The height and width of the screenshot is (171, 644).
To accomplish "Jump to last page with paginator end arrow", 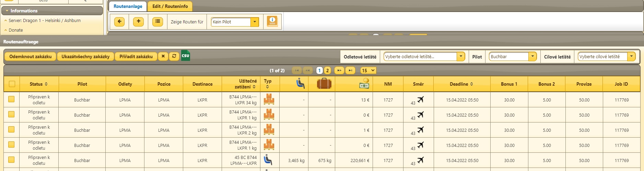I will point(350,71).
